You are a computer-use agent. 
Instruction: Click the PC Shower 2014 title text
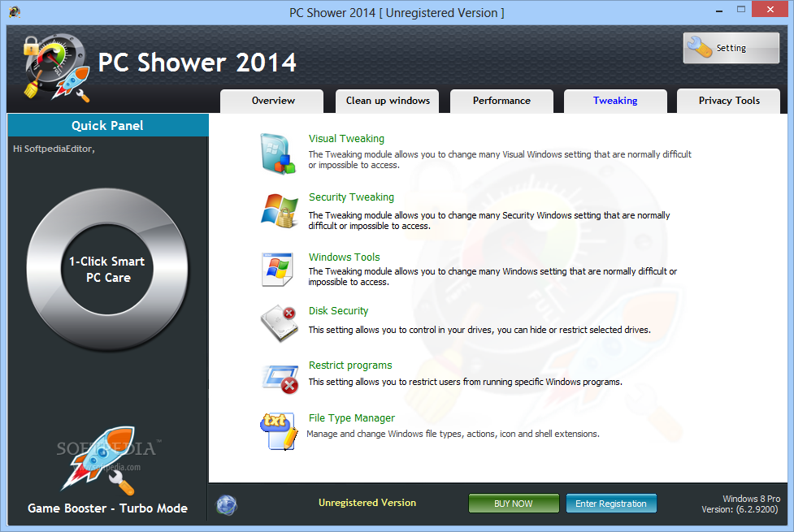click(197, 63)
